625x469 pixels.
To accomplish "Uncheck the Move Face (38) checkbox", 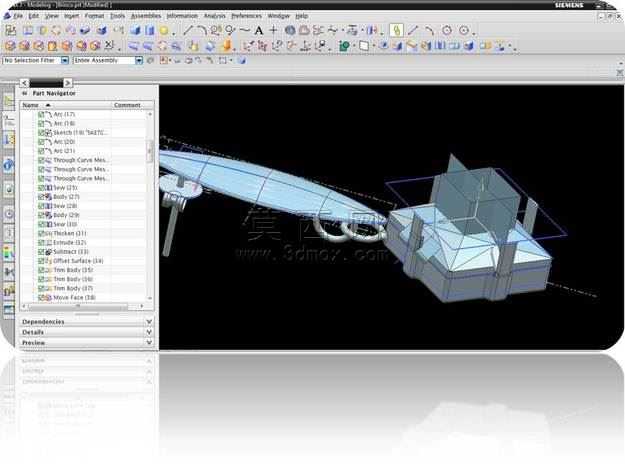I will point(41,297).
